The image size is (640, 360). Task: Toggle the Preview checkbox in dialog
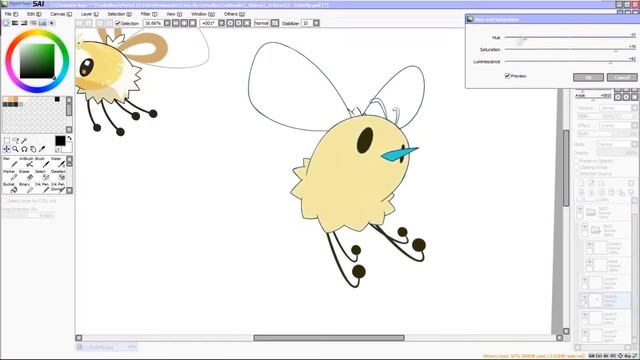pyautogui.click(x=507, y=76)
